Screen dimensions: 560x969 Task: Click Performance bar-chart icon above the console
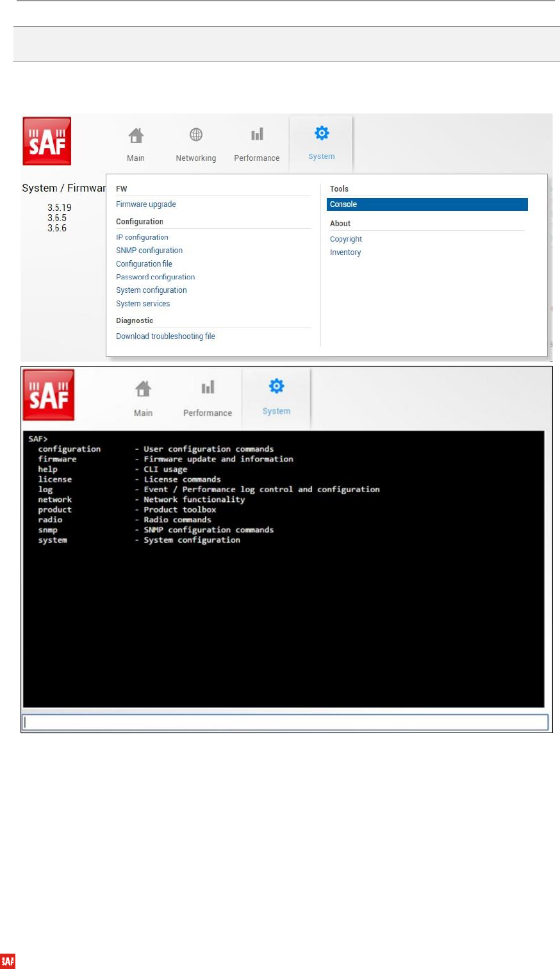click(208, 388)
